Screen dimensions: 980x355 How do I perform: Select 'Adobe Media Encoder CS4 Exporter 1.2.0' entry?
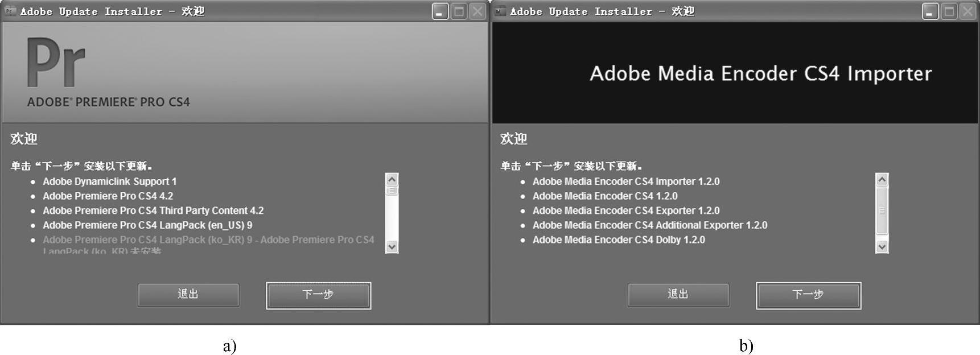626,210
